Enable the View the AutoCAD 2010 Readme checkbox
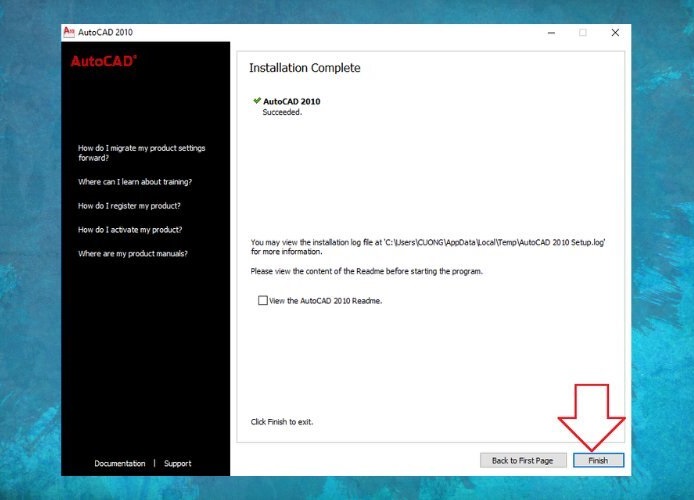This screenshot has width=694, height=500. click(263, 300)
